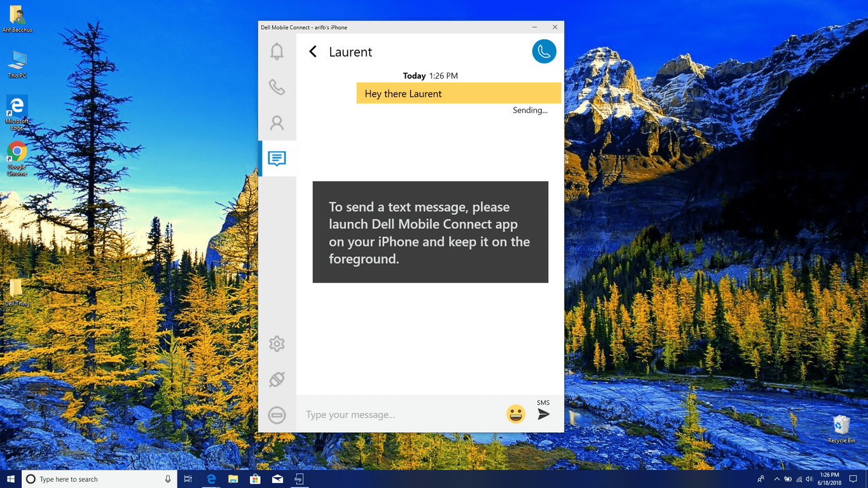
Task: Click the phone connection plug icon
Action: point(277,379)
